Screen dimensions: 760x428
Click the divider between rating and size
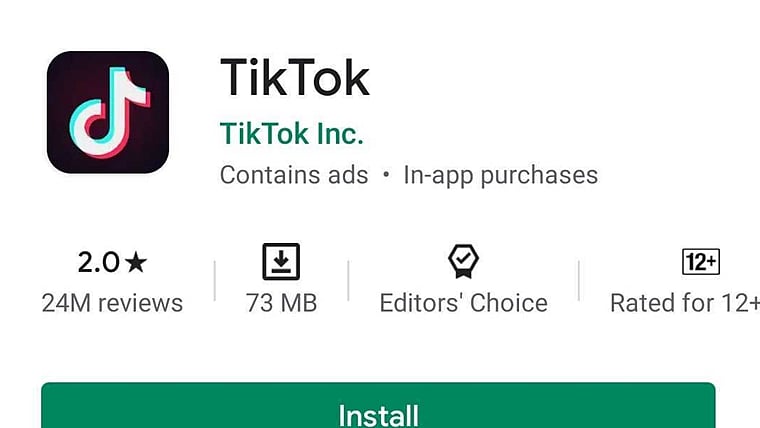coord(215,281)
